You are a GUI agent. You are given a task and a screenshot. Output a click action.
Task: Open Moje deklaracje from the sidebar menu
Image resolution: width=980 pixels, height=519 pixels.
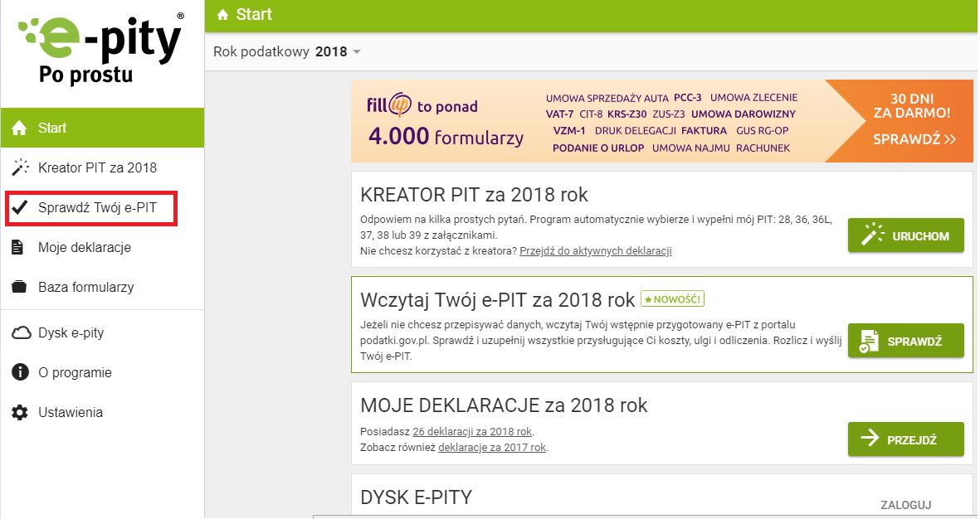84,247
